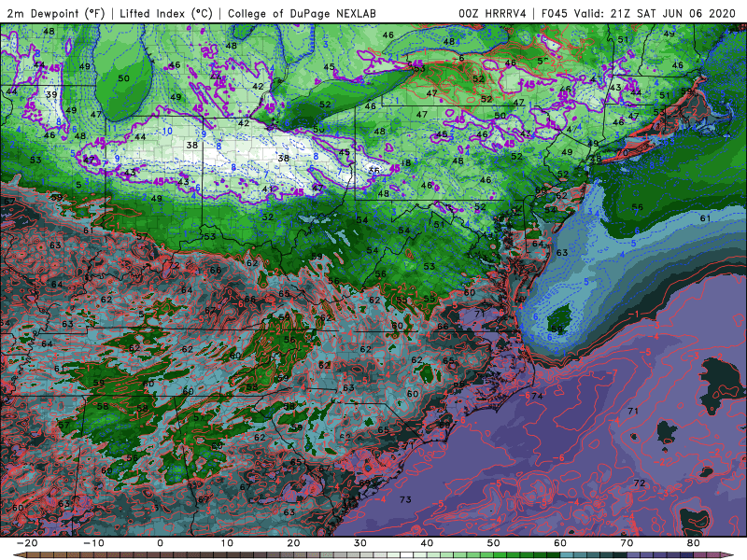Click the '39' dewpoint value in northwest corner
The width and height of the screenshot is (747, 560).
[51, 94]
